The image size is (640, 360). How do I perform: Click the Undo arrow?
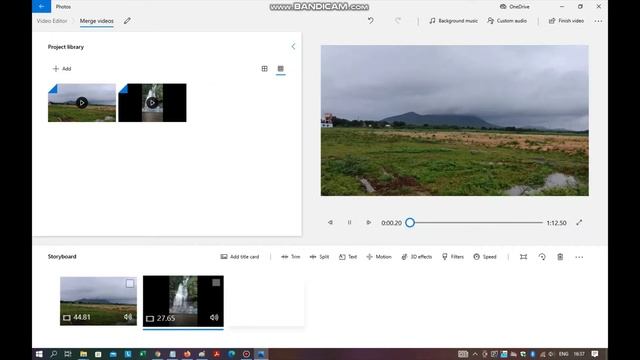click(x=371, y=20)
